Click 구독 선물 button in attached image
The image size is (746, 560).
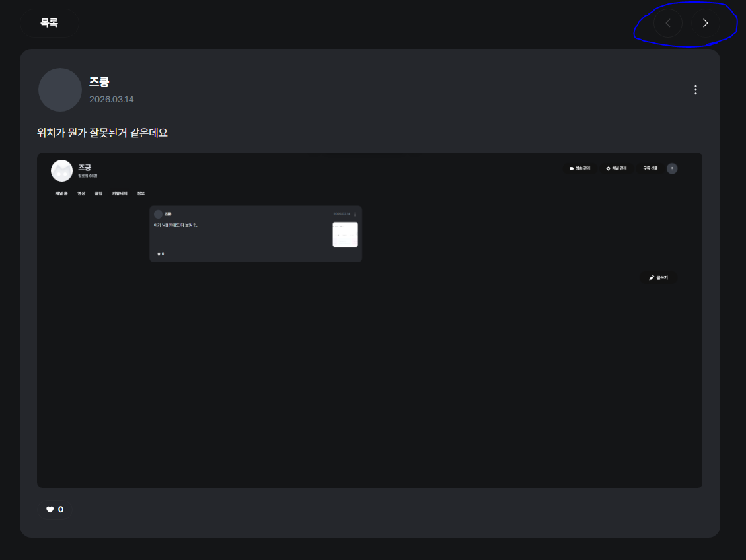click(x=650, y=168)
